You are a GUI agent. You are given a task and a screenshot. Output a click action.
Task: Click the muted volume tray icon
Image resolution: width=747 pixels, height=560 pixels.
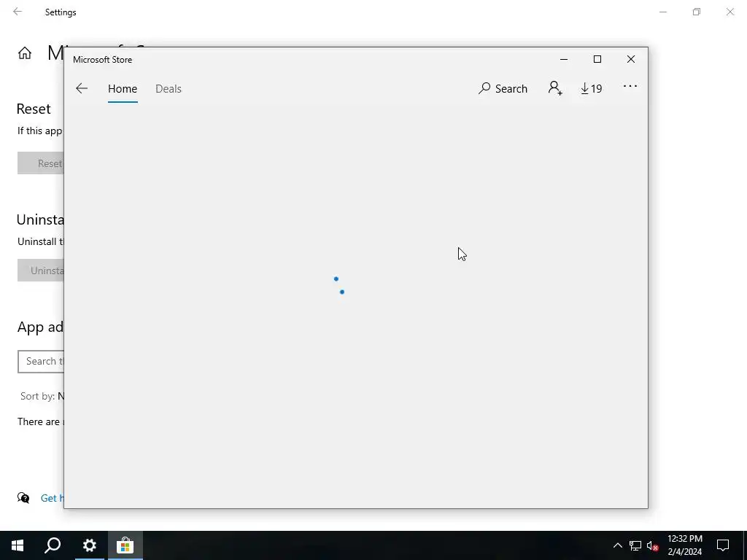pyautogui.click(x=652, y=545)
